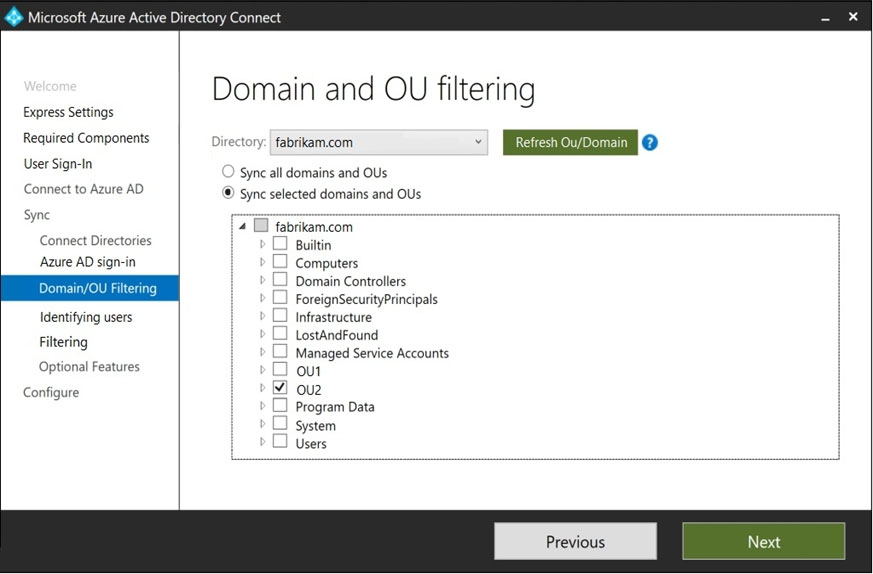Open Filtering sub-step in sidebar
The image size is (873, 574).
click(63, 341)
